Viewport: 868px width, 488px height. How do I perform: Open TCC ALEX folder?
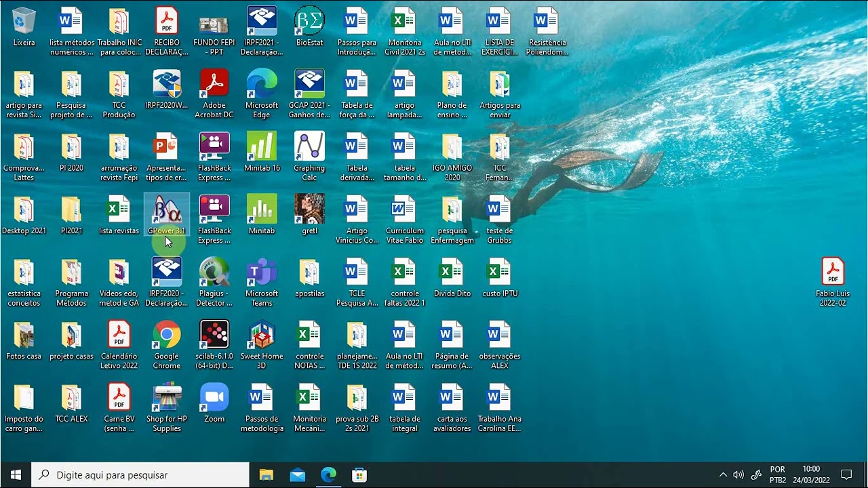point(71,403)
